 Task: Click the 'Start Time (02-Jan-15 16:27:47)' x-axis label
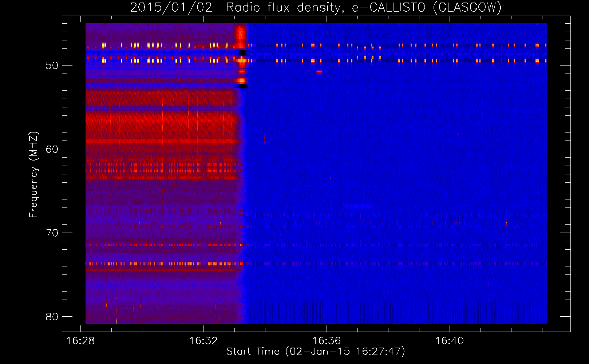(316, 352)
